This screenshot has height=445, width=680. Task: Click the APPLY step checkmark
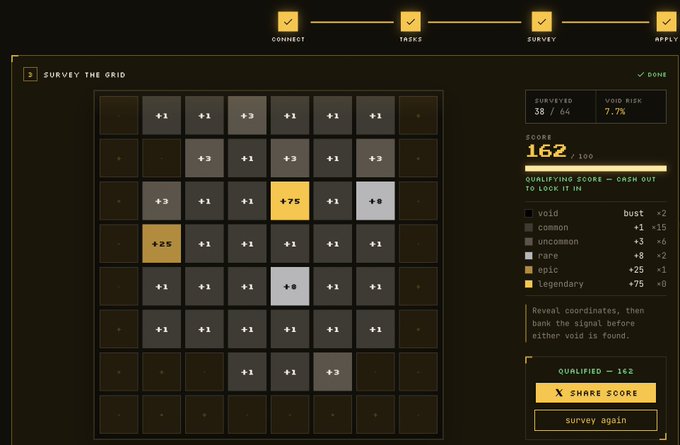[x=666, y=21]
